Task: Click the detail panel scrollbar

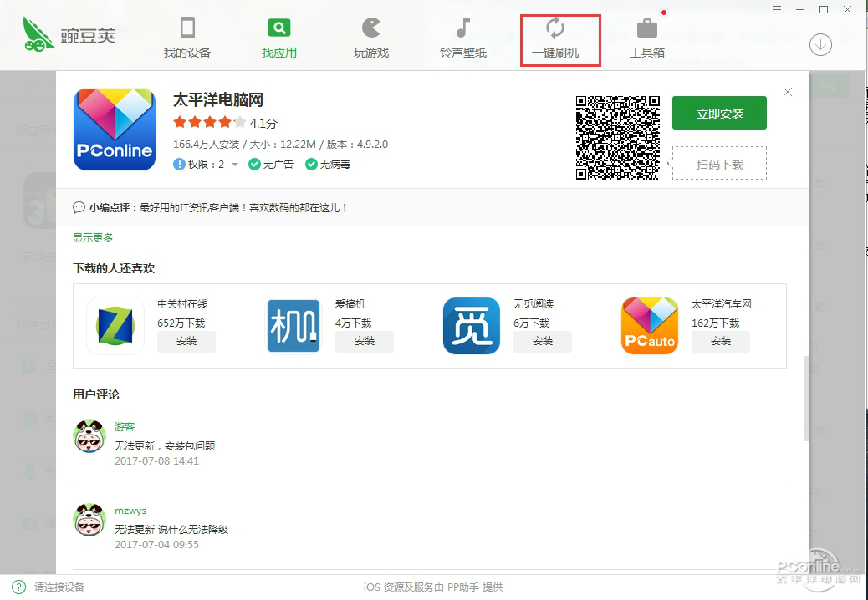Action: [806, 398]
